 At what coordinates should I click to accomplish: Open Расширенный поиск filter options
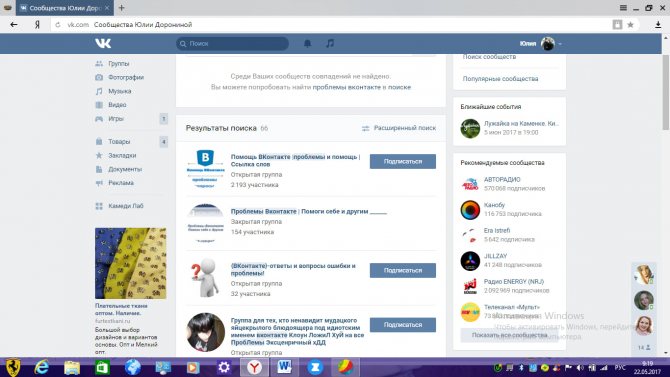click(x=399, y=128)
